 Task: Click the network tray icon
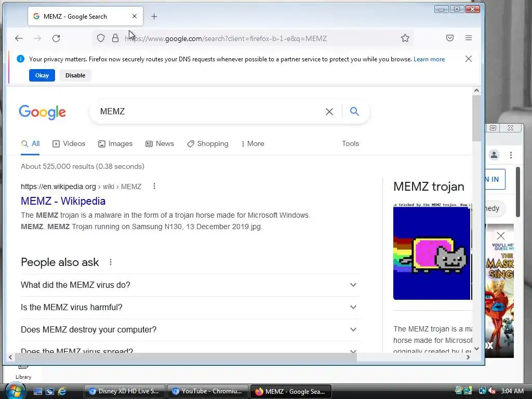(482, 391)
